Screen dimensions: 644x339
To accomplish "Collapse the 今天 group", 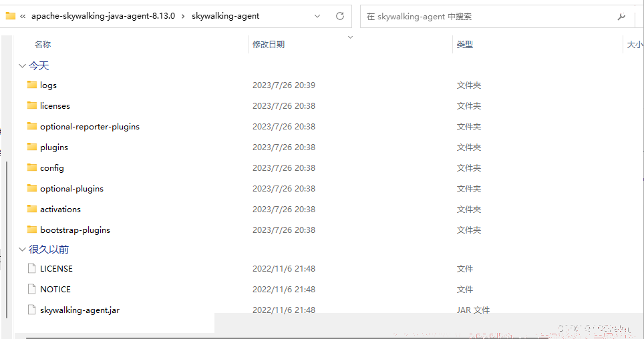I will tap(22, 65).
